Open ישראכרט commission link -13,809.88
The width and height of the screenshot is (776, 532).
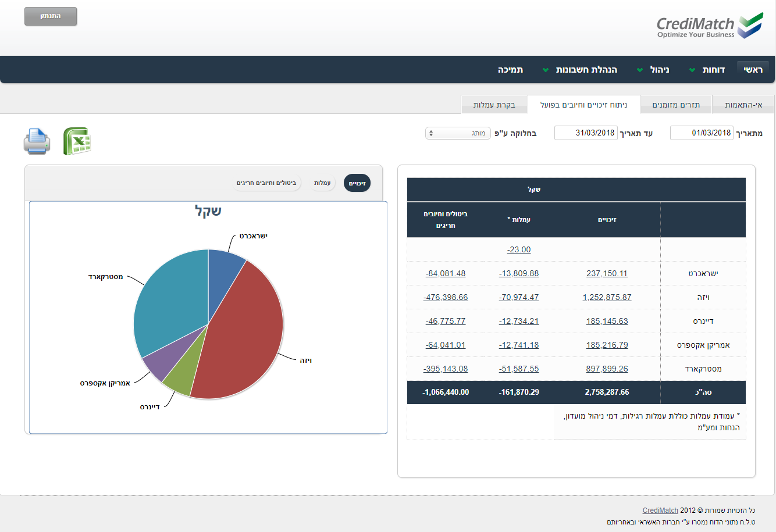pyautogui.click(x=519, y=273)
